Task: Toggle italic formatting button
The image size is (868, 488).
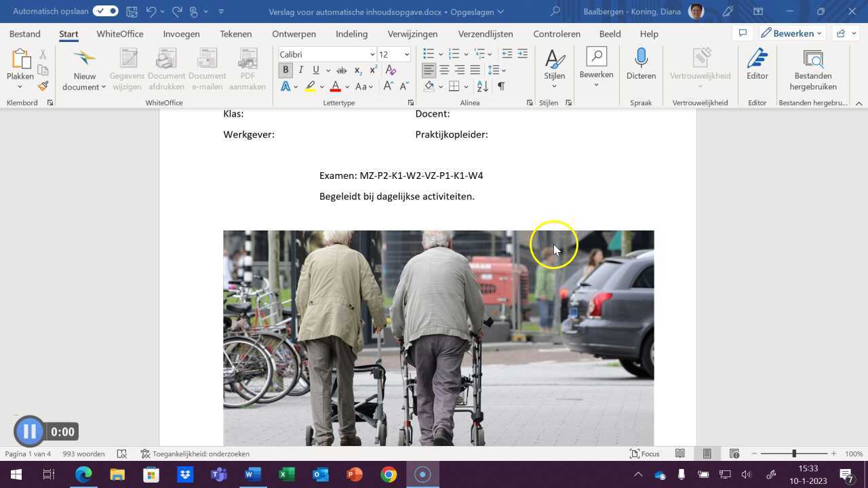Action: (x=300, y=70)
